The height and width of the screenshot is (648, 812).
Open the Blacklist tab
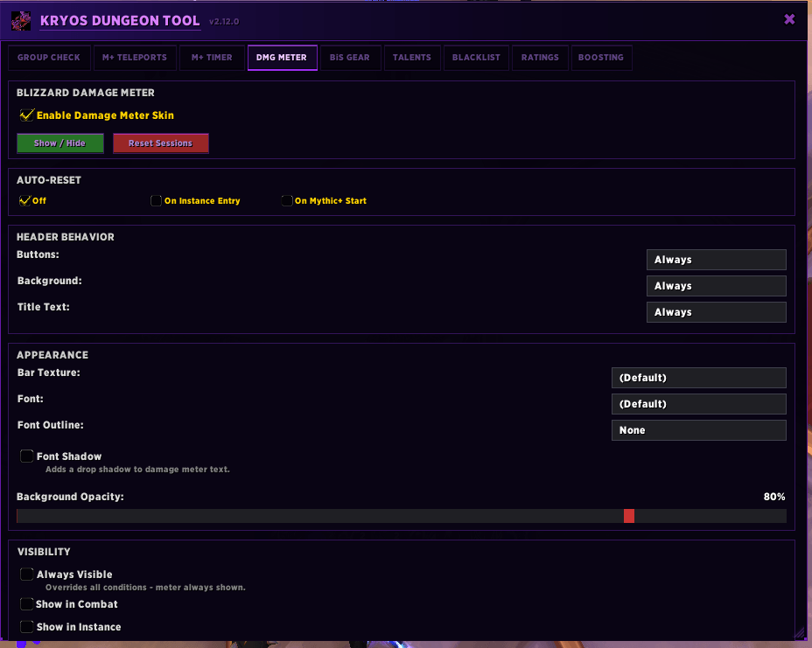pyautogui.click(x=476, y=58)
